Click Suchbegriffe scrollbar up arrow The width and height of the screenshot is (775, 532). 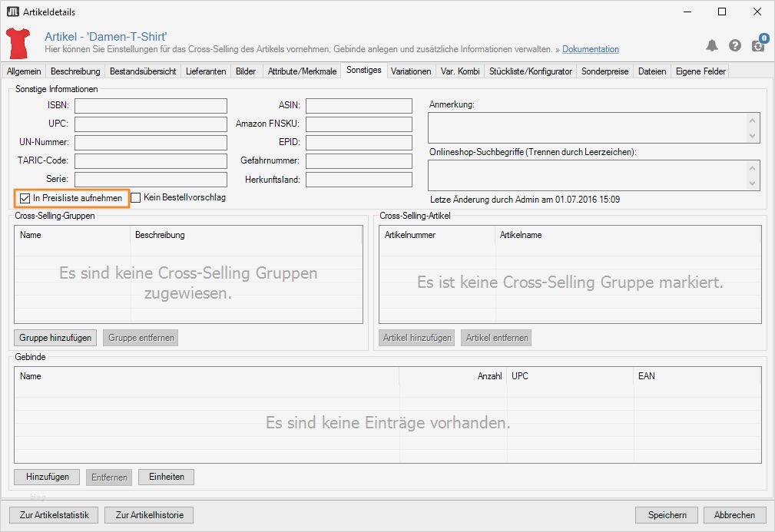coord(752,168)
